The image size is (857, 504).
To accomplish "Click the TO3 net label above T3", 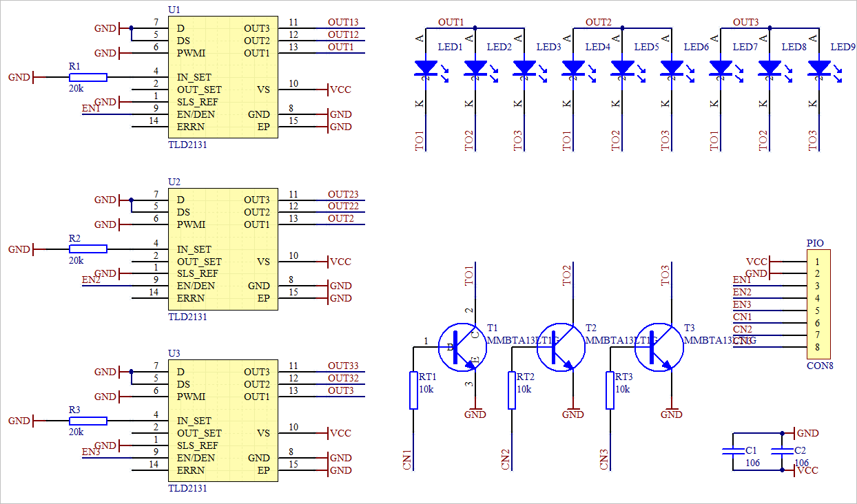I will (x=665, y=276).
